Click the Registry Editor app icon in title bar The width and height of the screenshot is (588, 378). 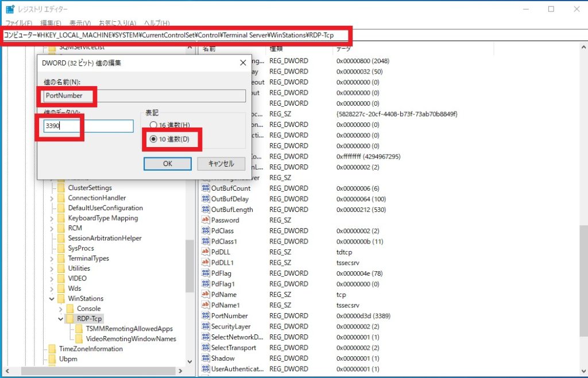tap(10, 9)
